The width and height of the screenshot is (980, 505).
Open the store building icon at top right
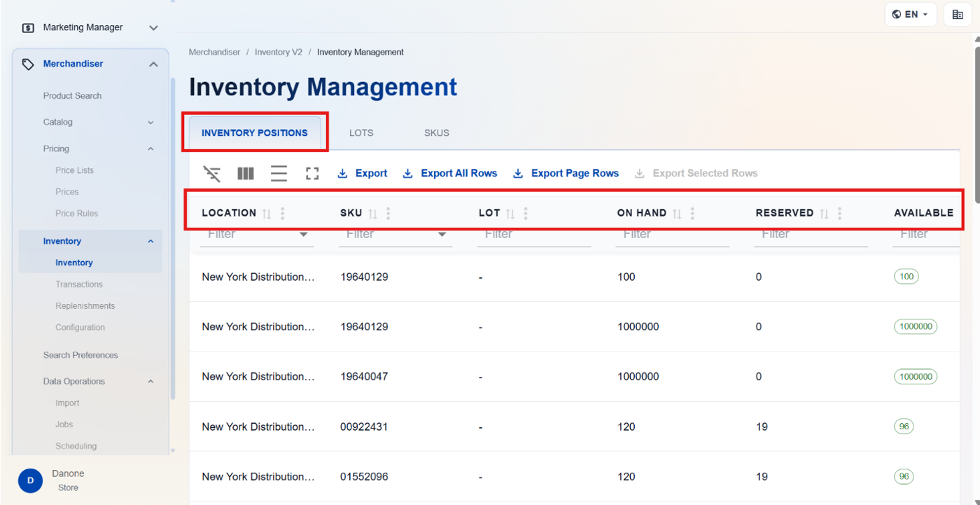point(958,14)
